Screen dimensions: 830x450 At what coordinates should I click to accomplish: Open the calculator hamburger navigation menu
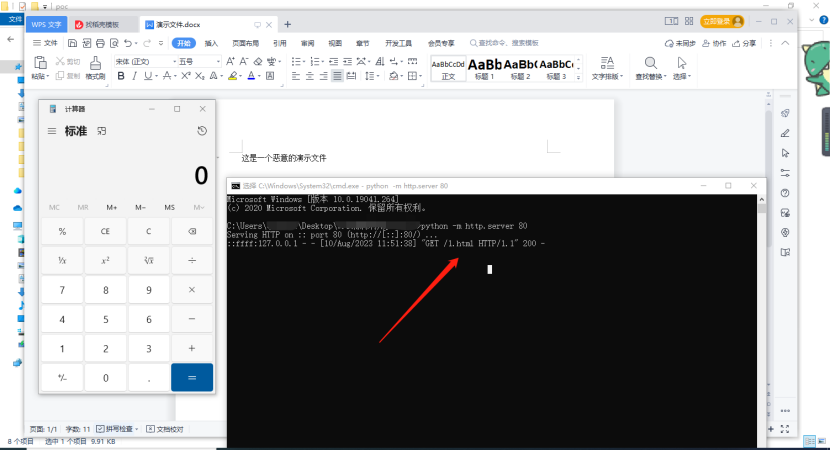tap(52, 131)
